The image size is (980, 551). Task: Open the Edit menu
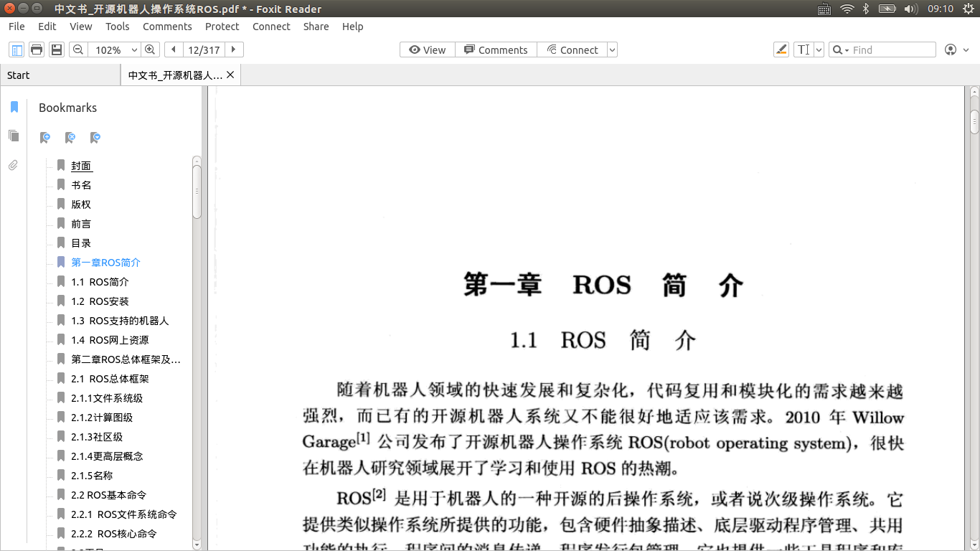click(x=47, y=27)
